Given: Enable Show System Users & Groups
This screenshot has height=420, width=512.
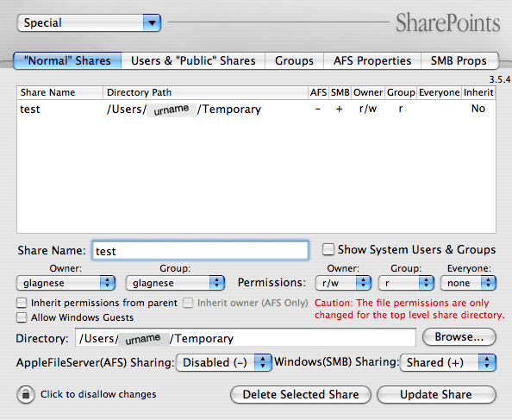Looking at the screenshot, I should 328,249.
